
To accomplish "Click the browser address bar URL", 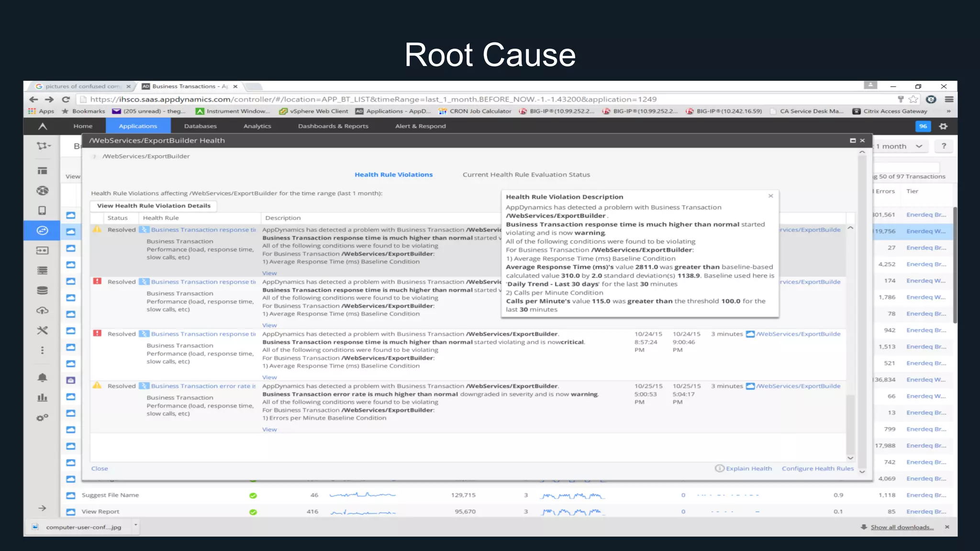I will 373,99.
